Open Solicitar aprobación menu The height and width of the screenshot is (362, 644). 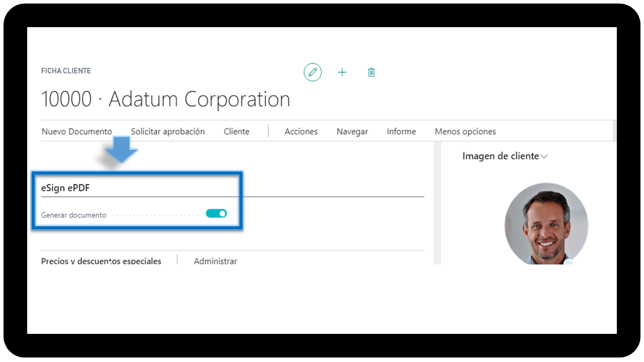pyautogui.click(x=168, y=132)
